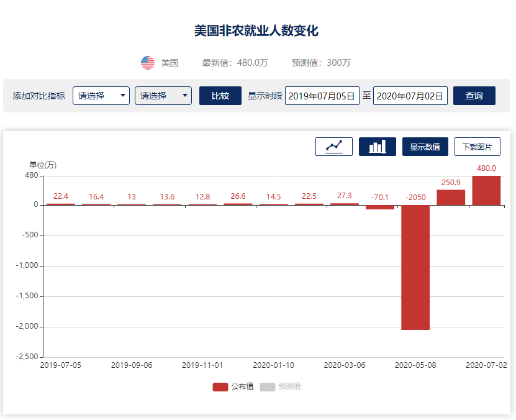This screenshot has width=516, height=420.
Task: Download chart via 下载图片 button
Action: click(x=477, y=147)
